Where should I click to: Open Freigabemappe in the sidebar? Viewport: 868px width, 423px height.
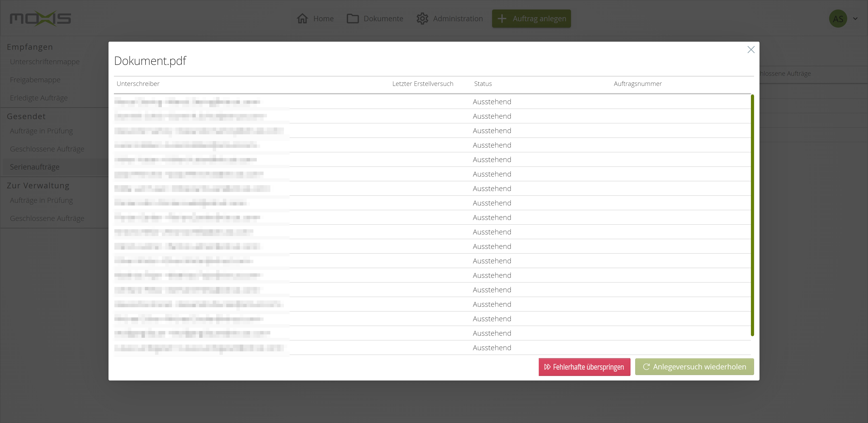point(35,80)
